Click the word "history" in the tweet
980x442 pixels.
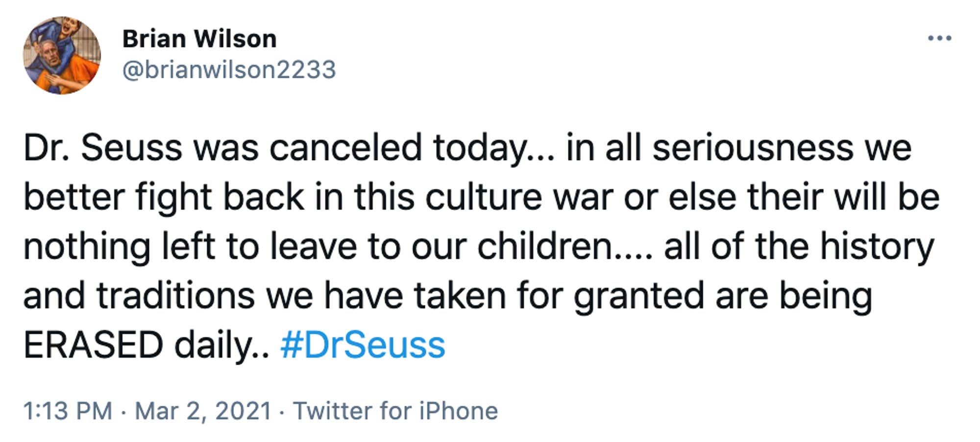coord(877,247)
